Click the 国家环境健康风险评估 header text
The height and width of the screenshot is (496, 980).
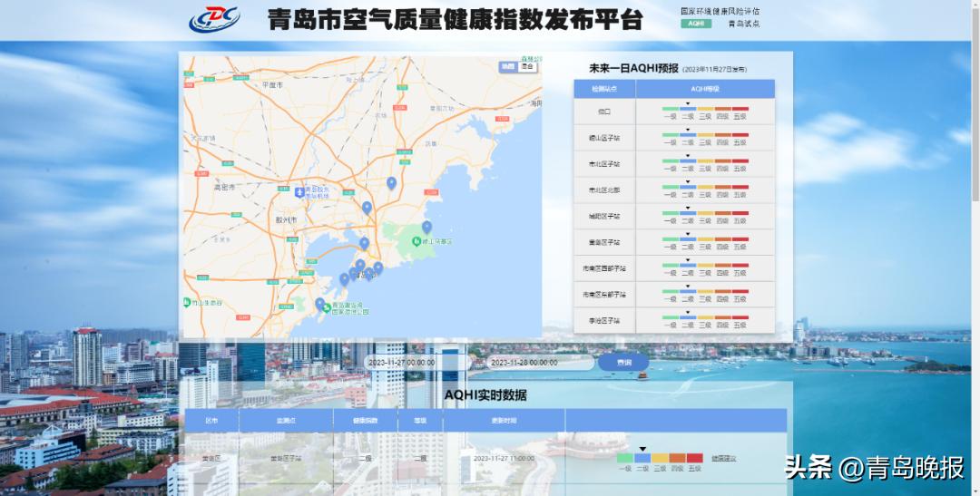(x=720, y=11)
